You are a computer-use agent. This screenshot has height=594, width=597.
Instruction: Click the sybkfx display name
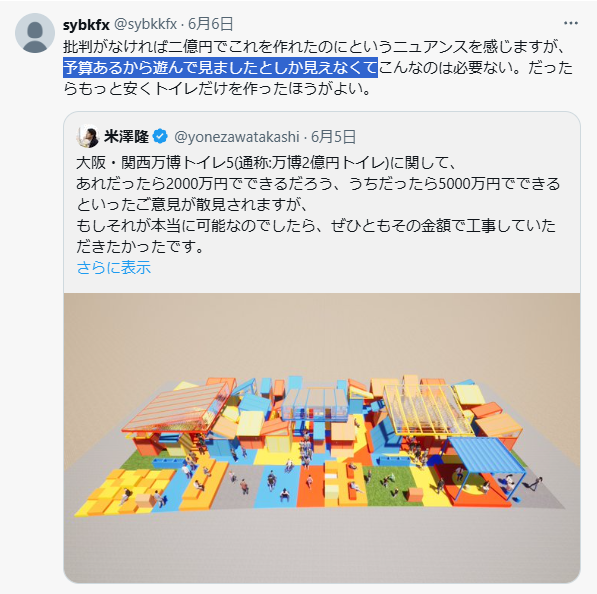tap(86, 25)
